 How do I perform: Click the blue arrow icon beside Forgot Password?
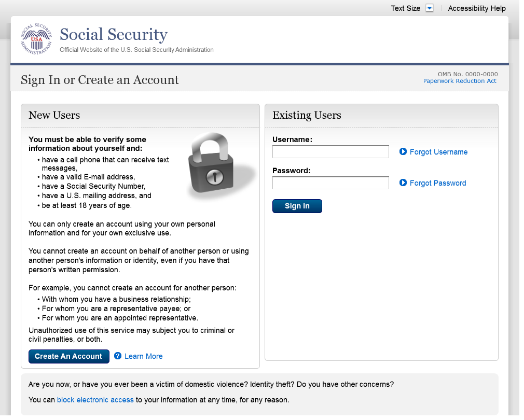point(403,183)
